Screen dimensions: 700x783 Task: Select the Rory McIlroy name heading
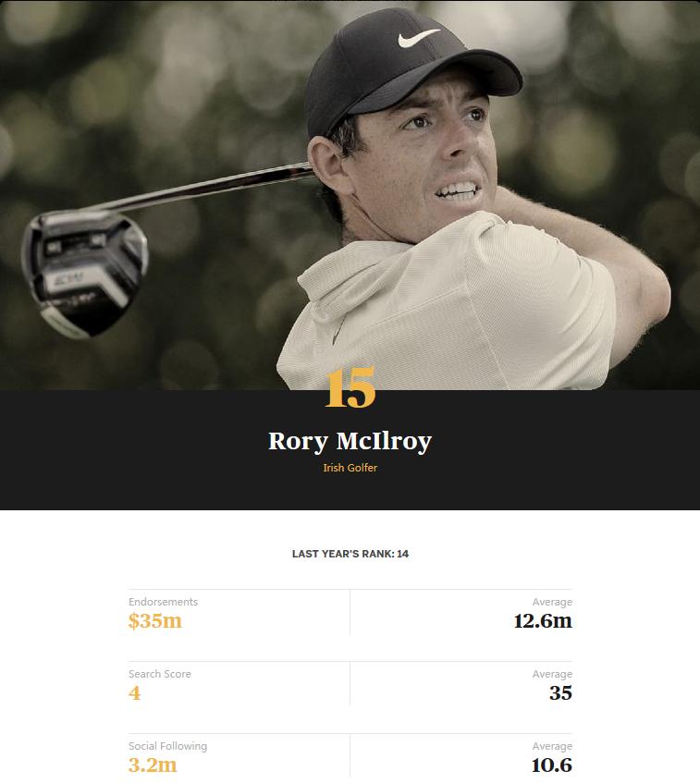click(x=350, y=441)
